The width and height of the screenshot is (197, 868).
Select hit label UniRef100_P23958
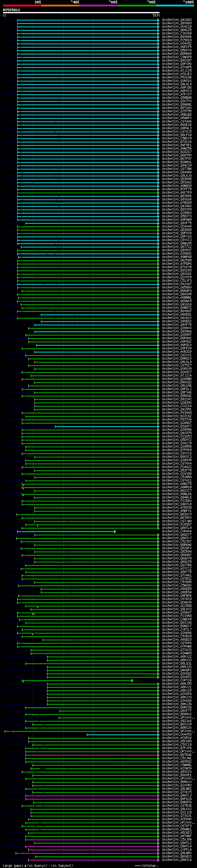(176, 616)
